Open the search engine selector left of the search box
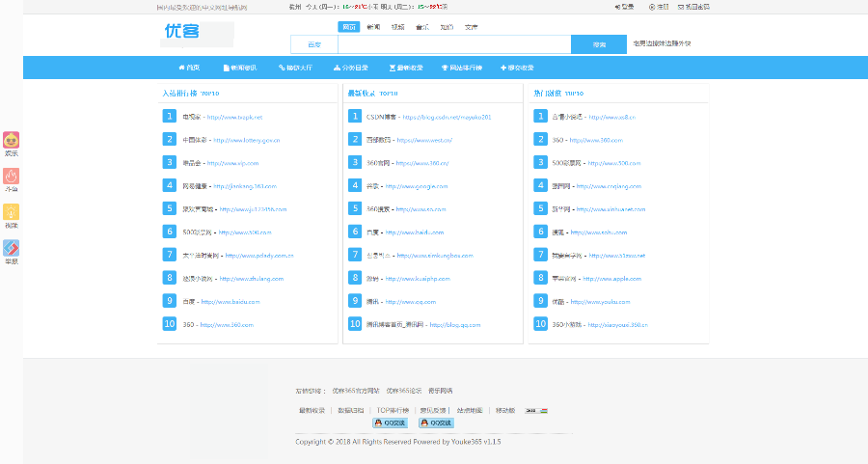This screenshot has width=868, height=464. tap(314, 44)
